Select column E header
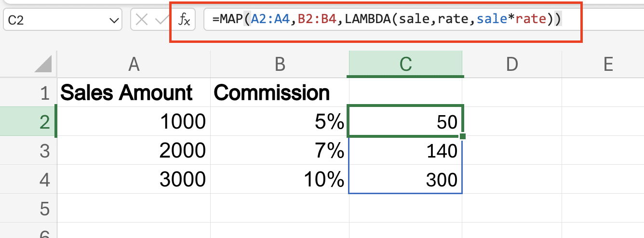The height and width of the screenshot is (238, 644). tap(607, 64)
